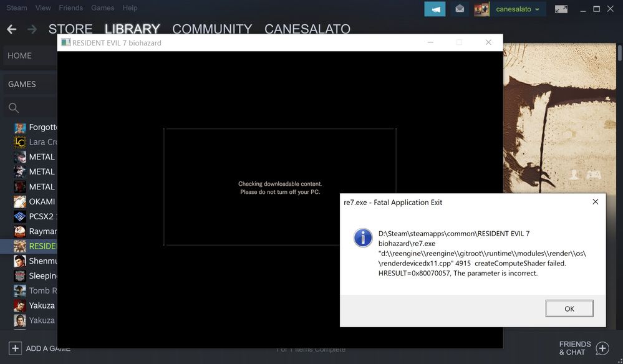Open Steam announcements megaphone icon
623x364 pixels.
435,9
